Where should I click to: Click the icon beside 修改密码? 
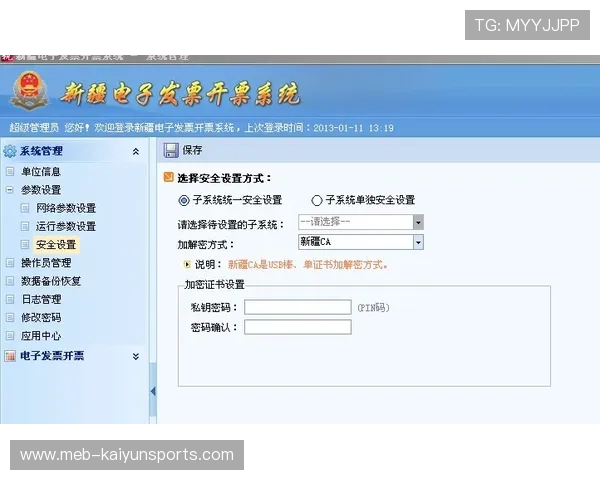(10, 317)
